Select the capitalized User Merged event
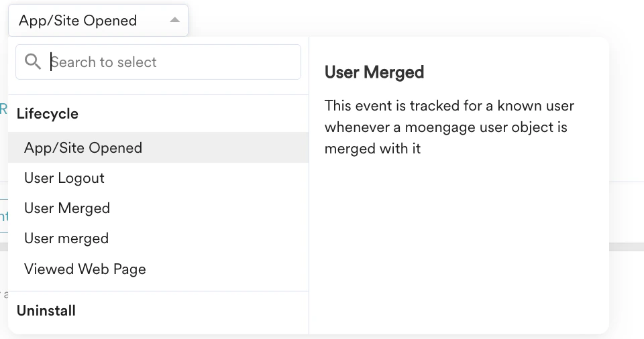Image resolution: width=644 pixels, height=339 pixels. click(67, 208)
